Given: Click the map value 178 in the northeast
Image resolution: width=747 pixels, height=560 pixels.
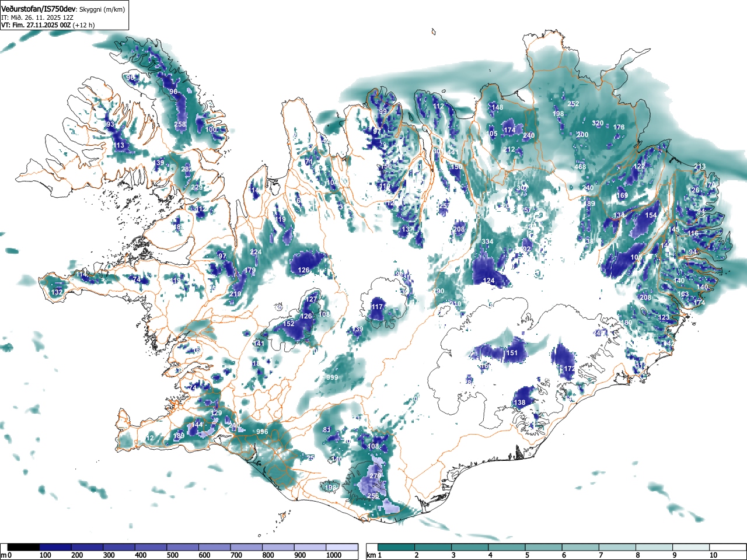Looking at the screenshot, I should [x=619, y=127].
